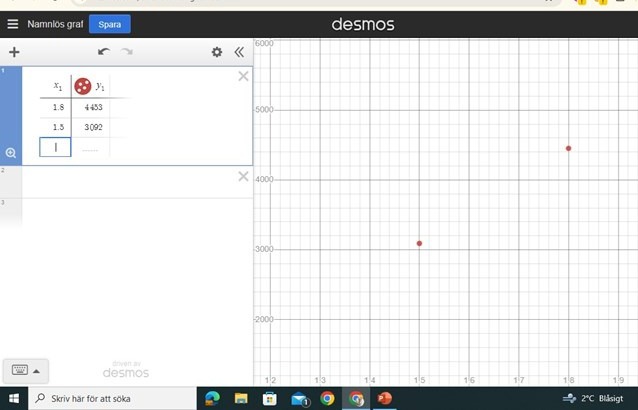This screenshot has height=410, width=638.
Task: Delete the table expression
Action: pyautogui.click(x=243, y=77)
